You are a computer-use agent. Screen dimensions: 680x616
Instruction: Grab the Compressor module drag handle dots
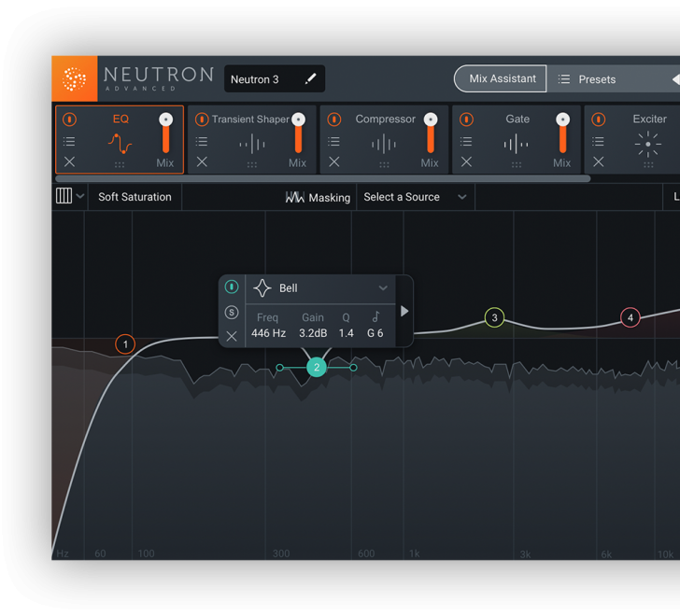click(x=384, y=165)
